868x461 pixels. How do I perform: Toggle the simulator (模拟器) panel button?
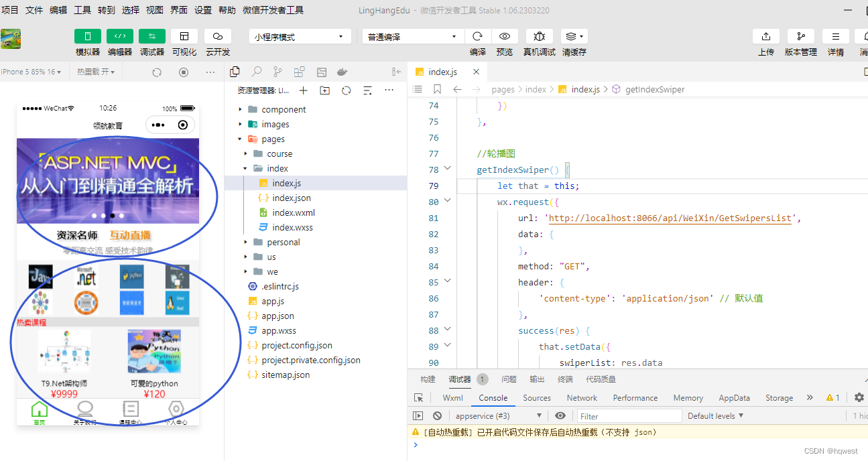point(87,36)
